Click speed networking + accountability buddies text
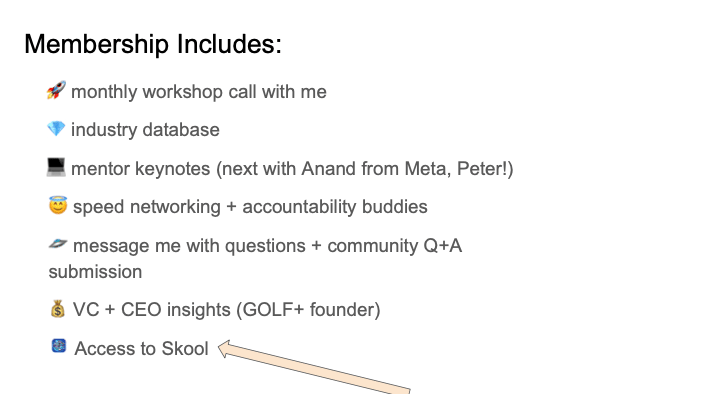 point(250,207)
